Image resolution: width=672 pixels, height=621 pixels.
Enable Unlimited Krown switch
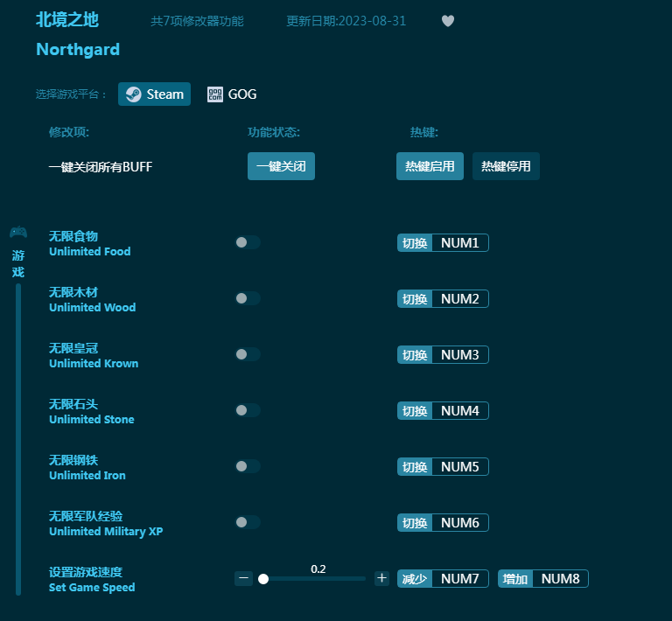pyautogui.click(x=248, y=354)
